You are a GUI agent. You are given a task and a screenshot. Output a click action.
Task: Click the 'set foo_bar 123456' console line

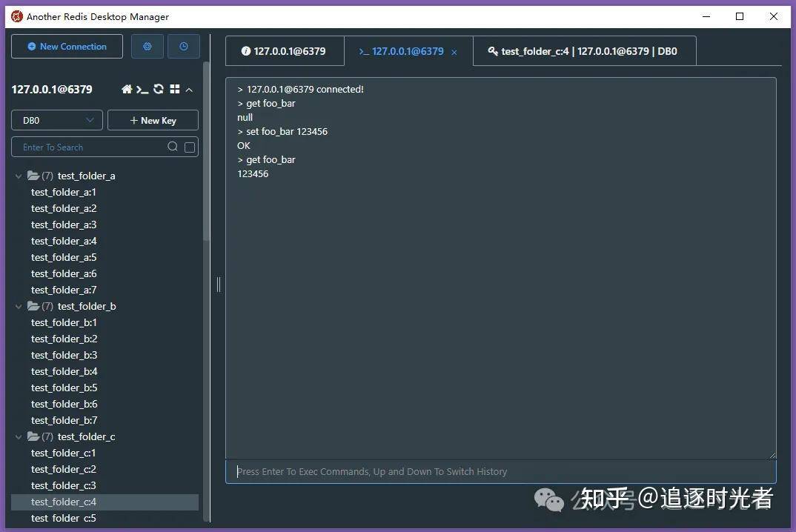click(x=282, y=131)
